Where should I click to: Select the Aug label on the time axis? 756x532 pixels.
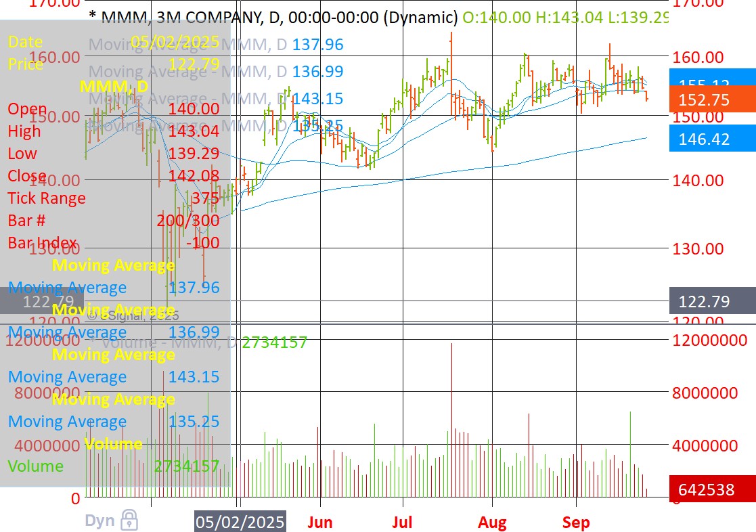[492, 523]
